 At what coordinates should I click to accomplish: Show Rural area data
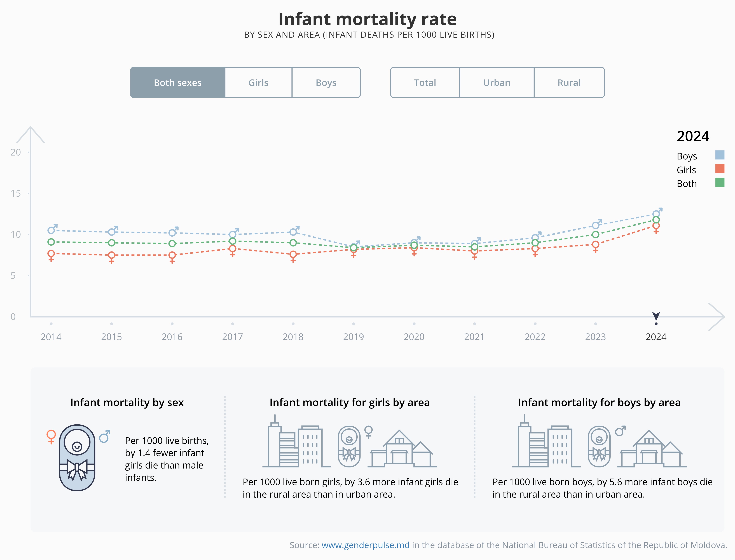pos(569,83)
